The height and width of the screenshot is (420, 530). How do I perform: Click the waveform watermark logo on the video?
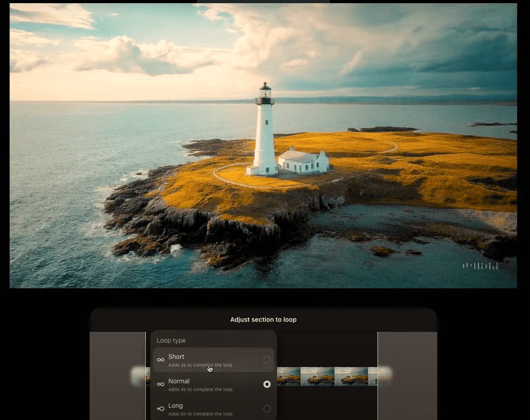click(x=480, y=266)
